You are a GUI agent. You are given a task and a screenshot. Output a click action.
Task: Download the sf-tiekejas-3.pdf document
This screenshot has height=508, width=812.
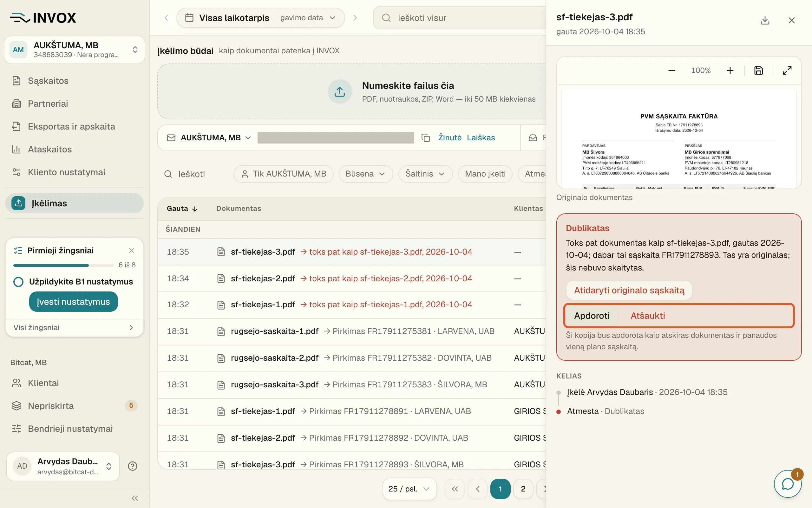[x=765, y=20]
